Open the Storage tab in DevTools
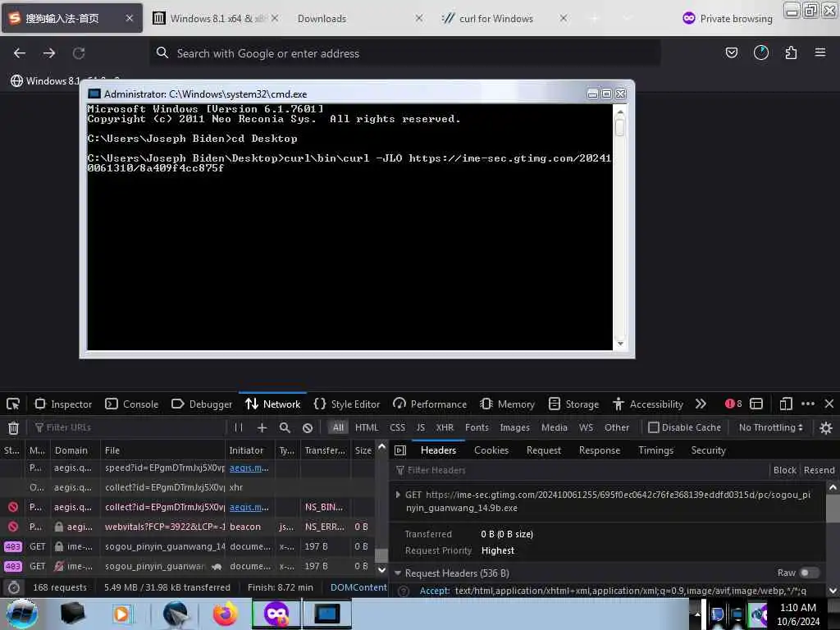The height and width of the screenshot is (630, 840). click(573, 404)
